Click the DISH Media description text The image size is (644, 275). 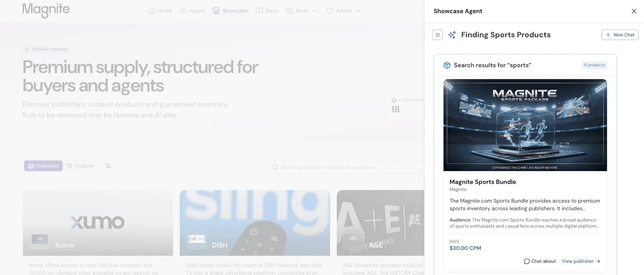[254, 269]
